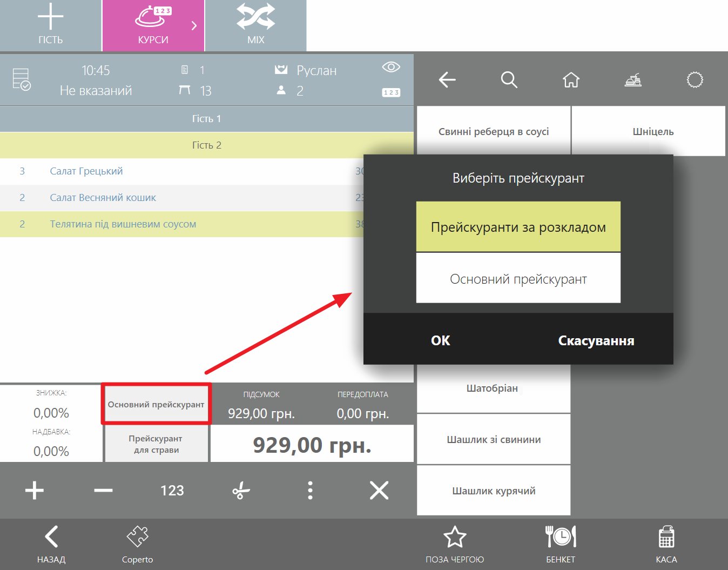Click the X delete item icon
This screenshot has width=728, height=570.
pyautogui.click(x=379, y=491)
